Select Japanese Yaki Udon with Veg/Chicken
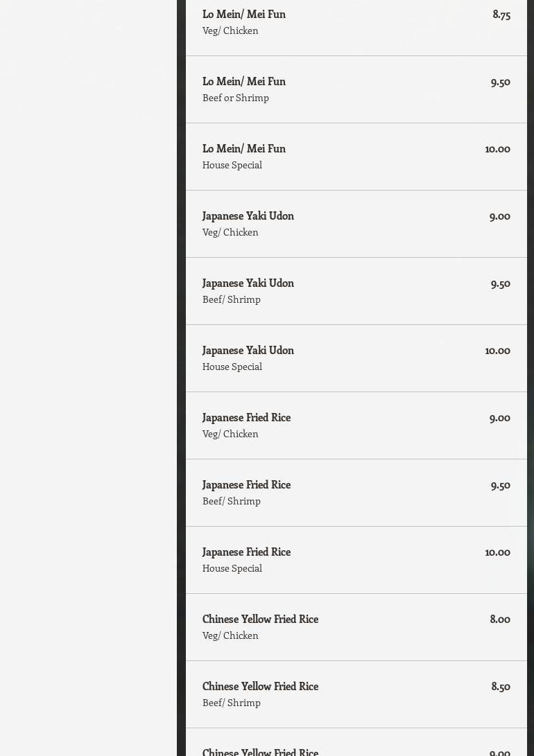 [x=248, y=216]
